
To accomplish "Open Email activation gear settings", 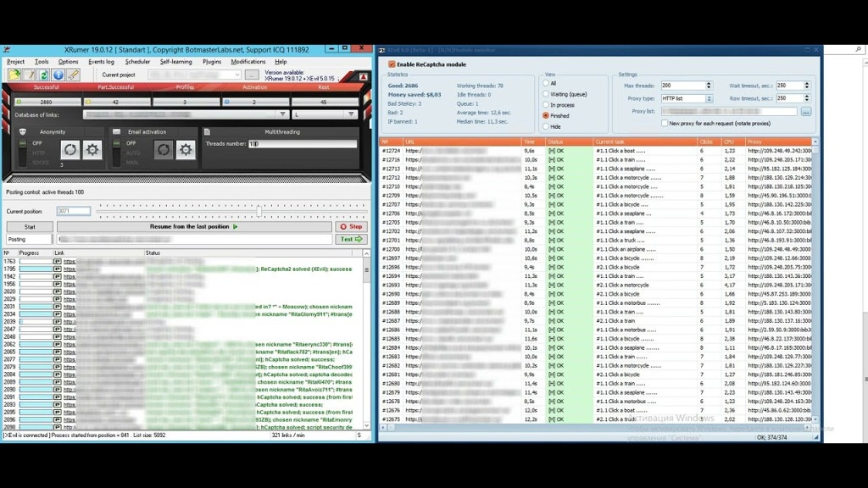I will pyautogui.click(x=186, y=149).
